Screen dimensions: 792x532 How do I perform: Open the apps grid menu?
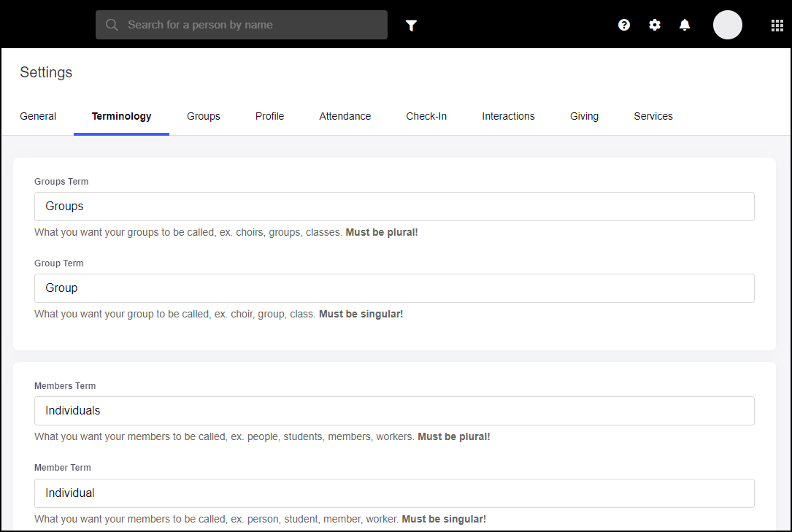coord(777,26)
